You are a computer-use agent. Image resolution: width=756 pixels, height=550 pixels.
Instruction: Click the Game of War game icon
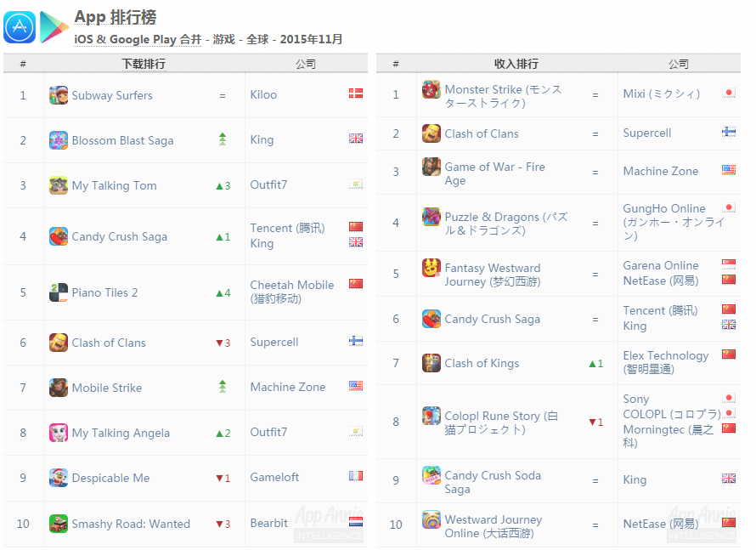click(431, 167)
